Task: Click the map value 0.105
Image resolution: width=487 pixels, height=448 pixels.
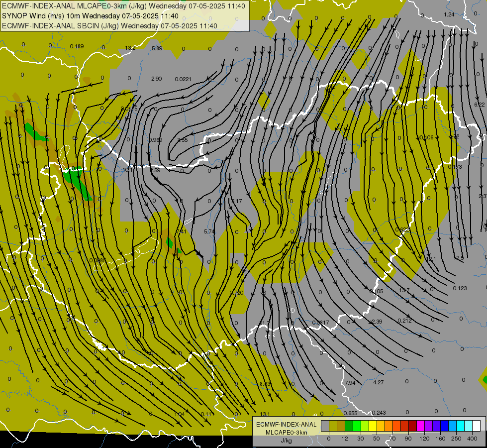Action: (x=377, y=291)
